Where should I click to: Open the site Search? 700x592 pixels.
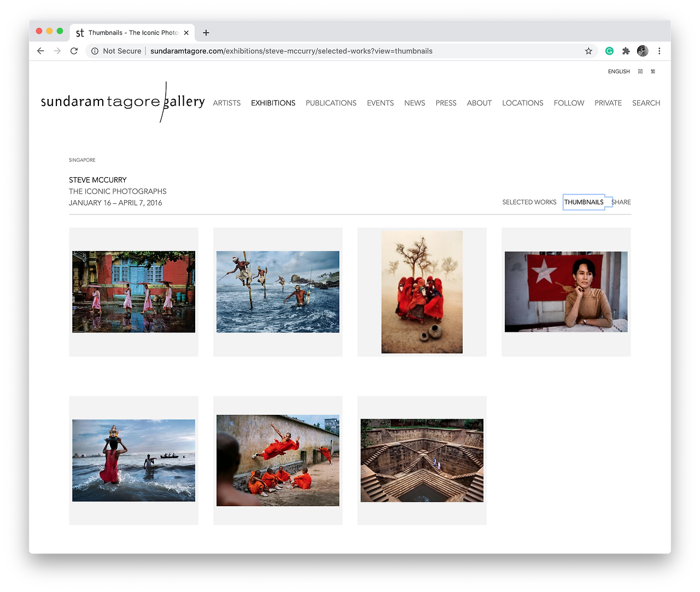tap(646, 103)
